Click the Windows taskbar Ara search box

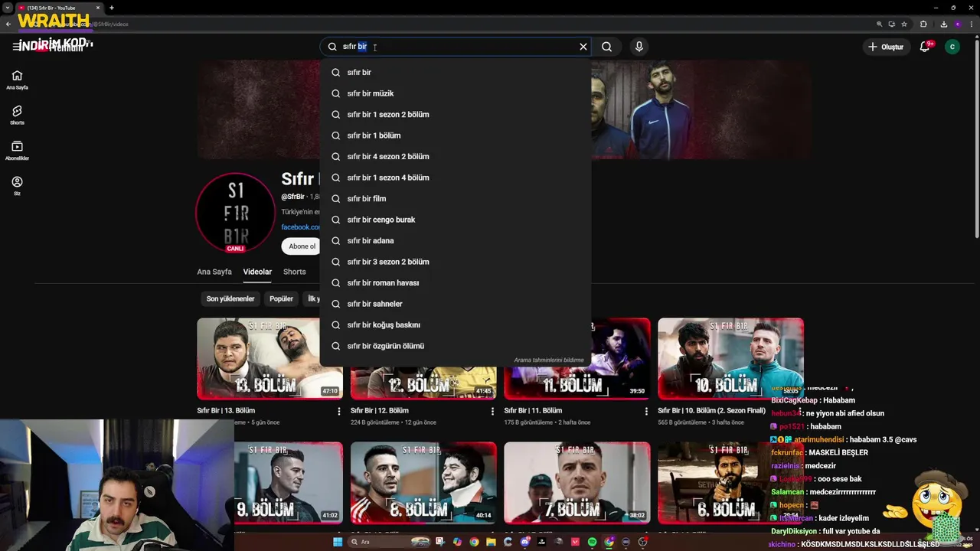point(389,542)
